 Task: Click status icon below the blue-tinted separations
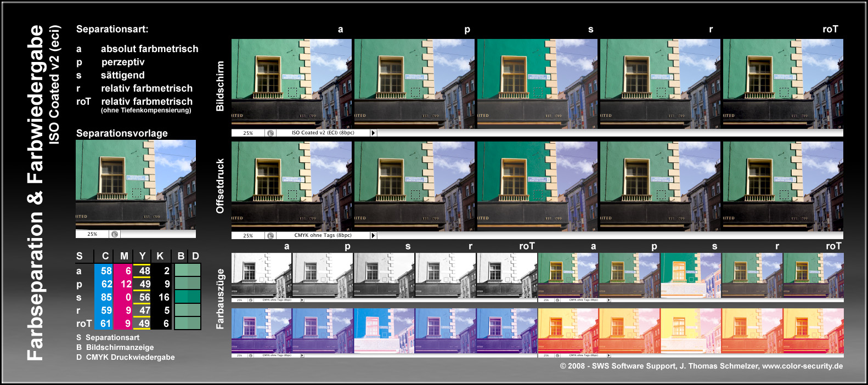pos(251,355)
